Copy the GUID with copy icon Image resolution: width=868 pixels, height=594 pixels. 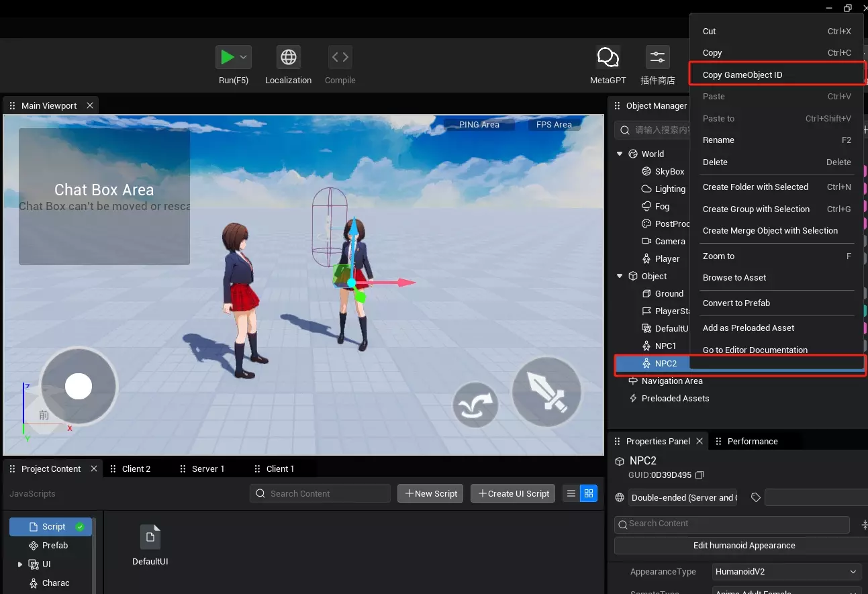point(700,475)
